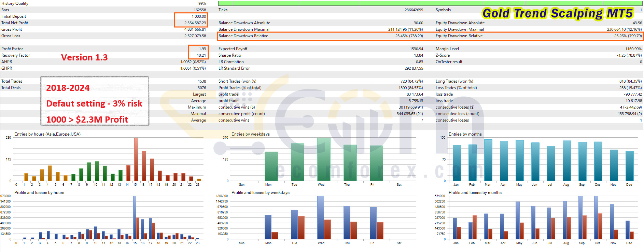Image resolution: width=644 pixels, height=252 pixels.
Task: Click the green History Quality progress bar
Action: (x=430, y=3)
